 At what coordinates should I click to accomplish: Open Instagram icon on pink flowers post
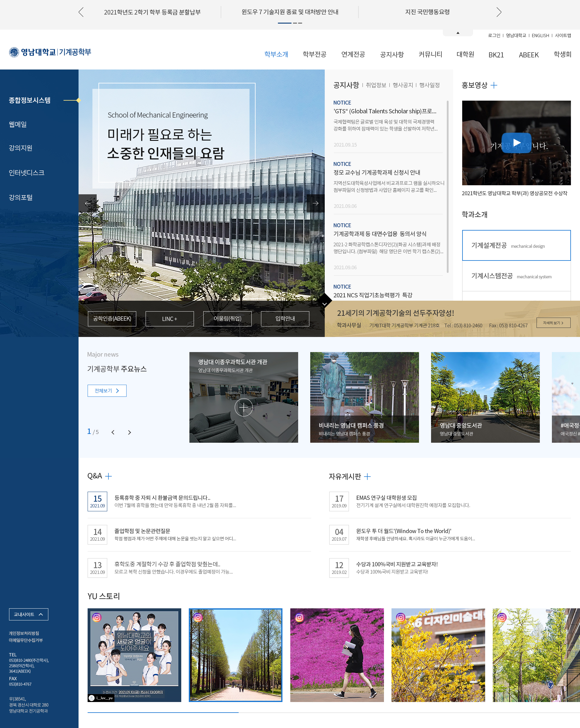point(299,617)
